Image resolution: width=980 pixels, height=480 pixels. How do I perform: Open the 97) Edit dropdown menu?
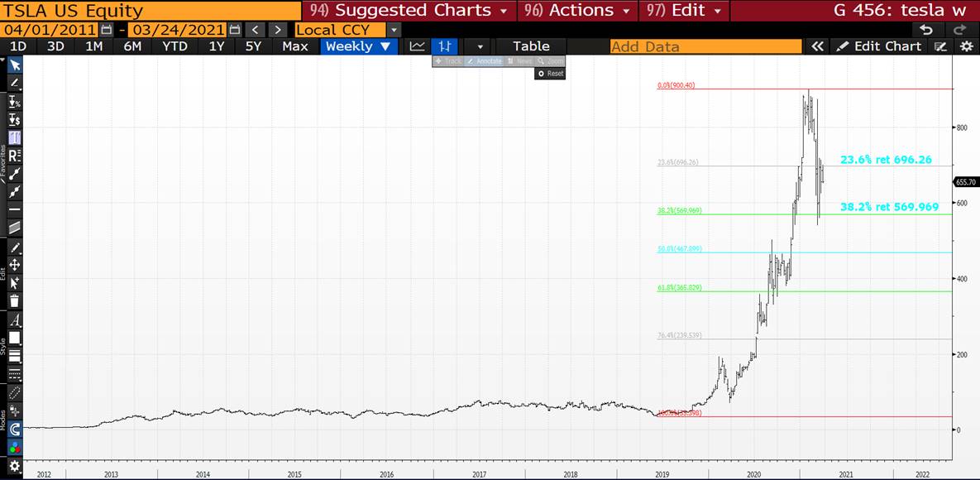[x=683, y=11]
